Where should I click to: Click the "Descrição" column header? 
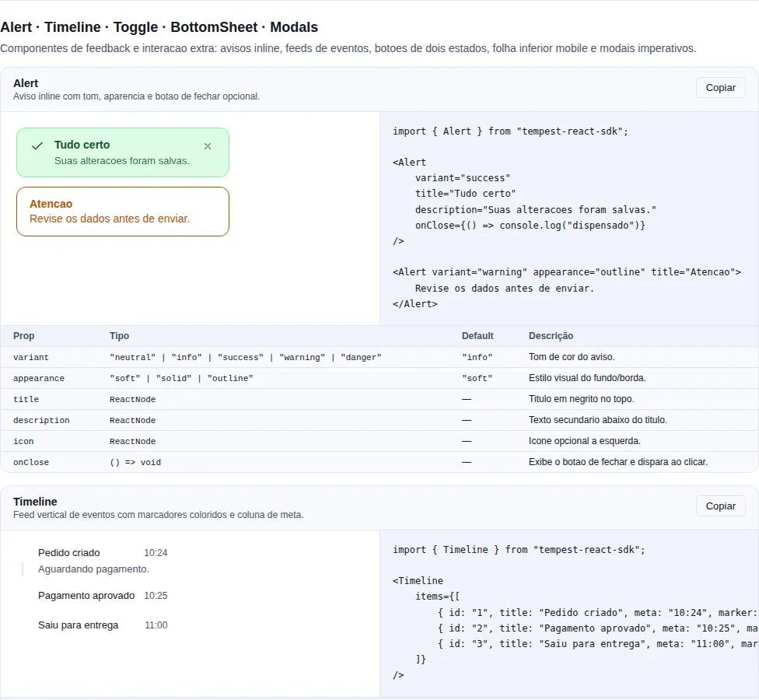coord(551,336)
